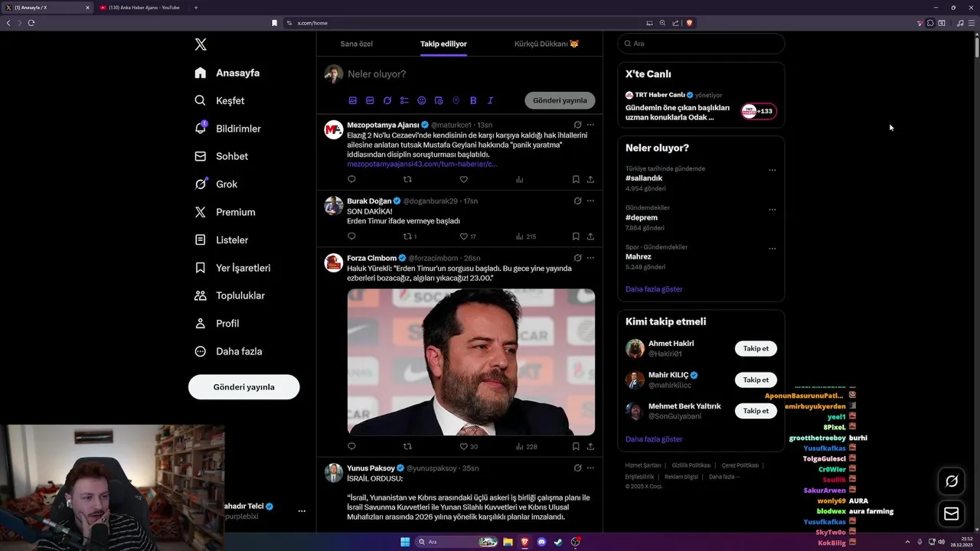
Task: Open Grok from the sidebar
Action: 216,184
